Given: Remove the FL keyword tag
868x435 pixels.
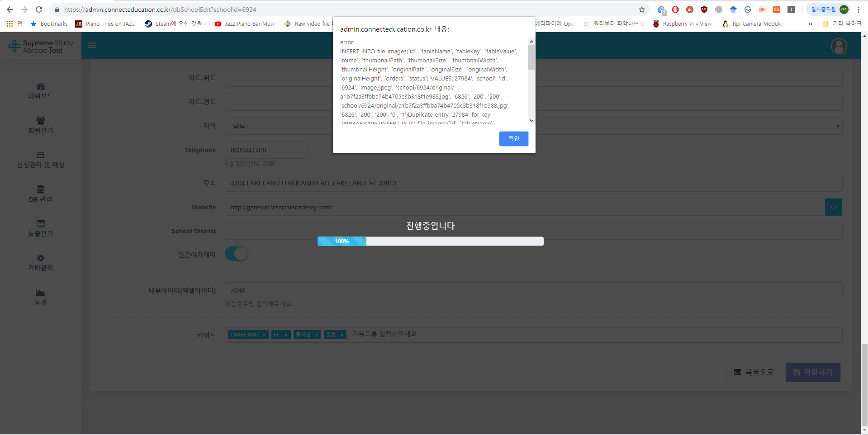Looking at the screenshot, I should (x=286, y=335).
